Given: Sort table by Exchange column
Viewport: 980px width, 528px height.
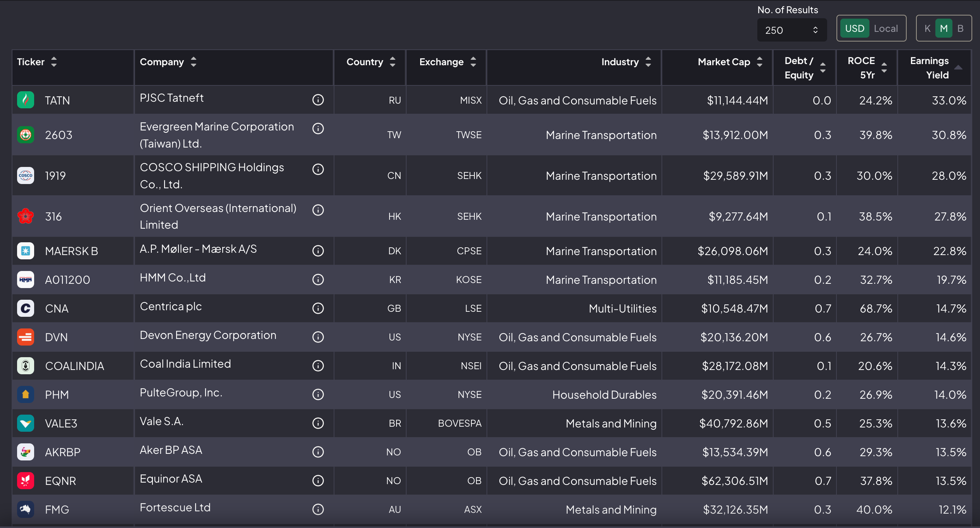Looking at the screenshot, I should tap(473, 62).
